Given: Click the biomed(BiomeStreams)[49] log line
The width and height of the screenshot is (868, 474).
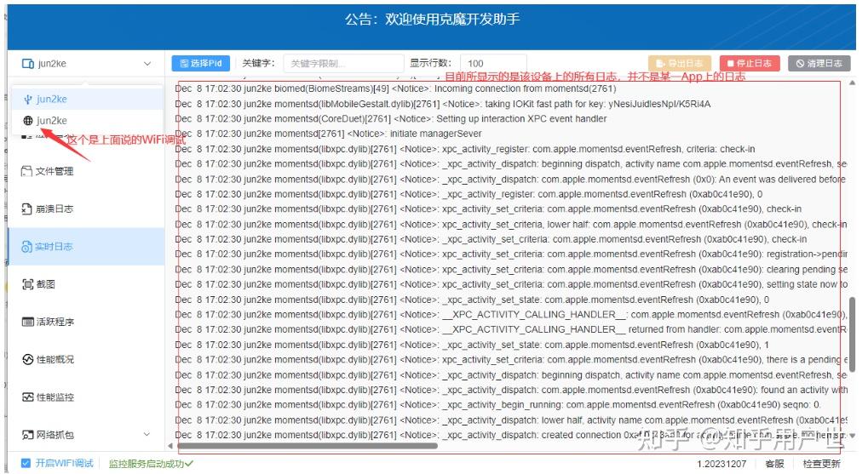Looking at the screenshot, I should pos(396,89).
